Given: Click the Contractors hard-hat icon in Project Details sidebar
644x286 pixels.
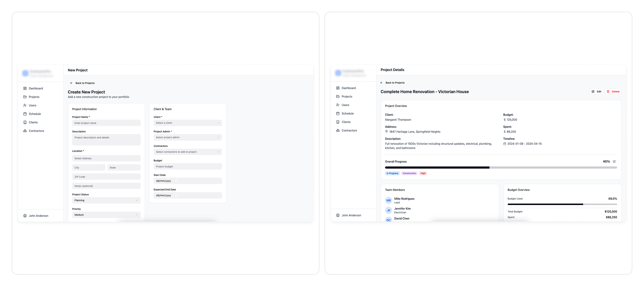Looking at the screenshot, I should [338, 131].
